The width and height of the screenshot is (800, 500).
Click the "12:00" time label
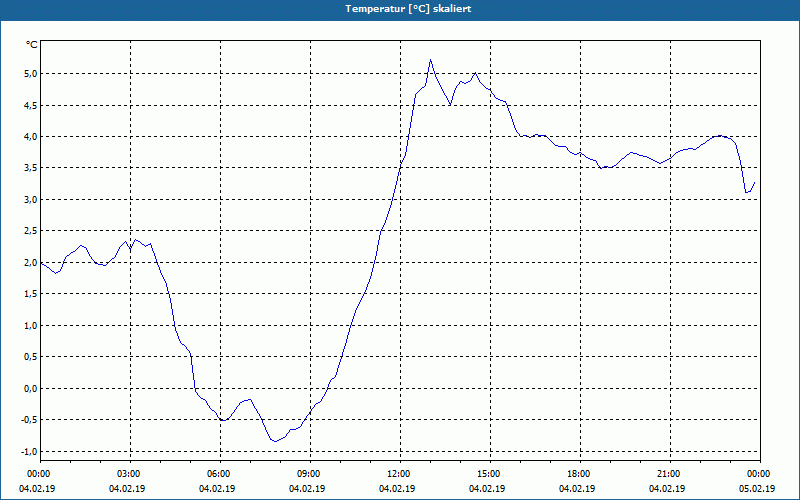398,474
